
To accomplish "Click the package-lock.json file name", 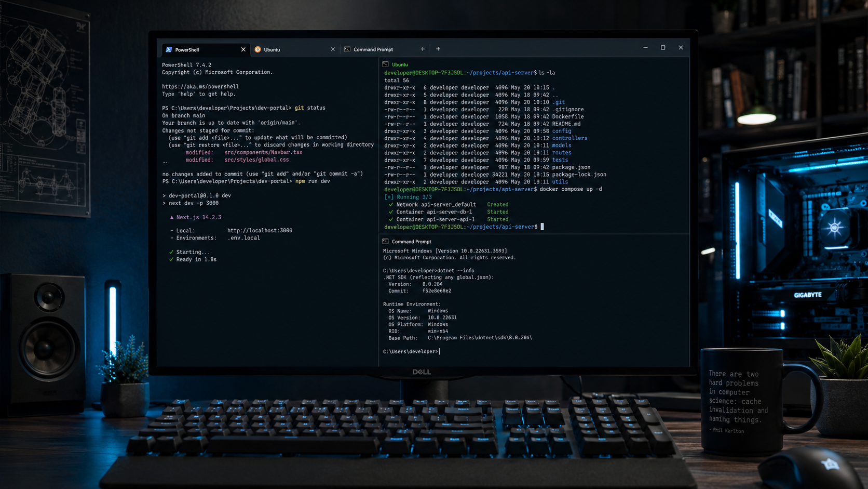I will coord(579,175).
